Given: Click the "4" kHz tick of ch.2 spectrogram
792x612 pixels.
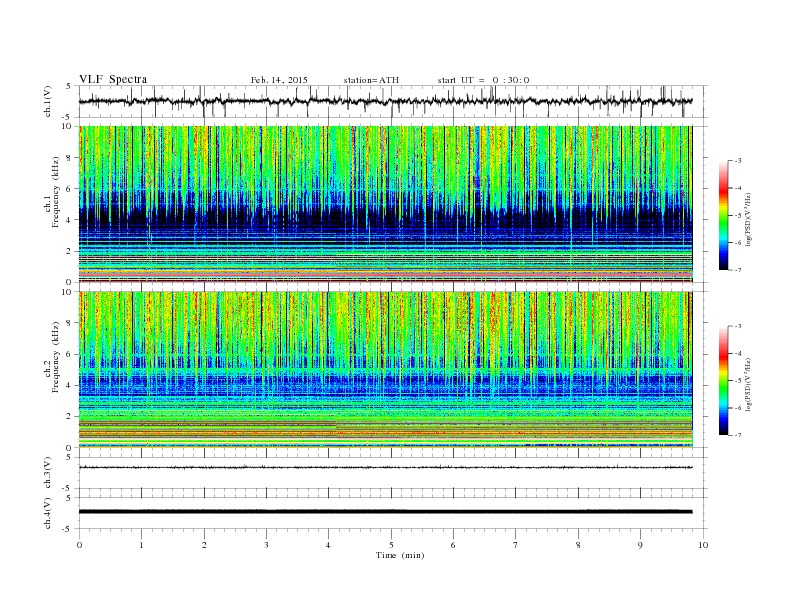Looking at the screenshot, I should [x=69, y=385].
